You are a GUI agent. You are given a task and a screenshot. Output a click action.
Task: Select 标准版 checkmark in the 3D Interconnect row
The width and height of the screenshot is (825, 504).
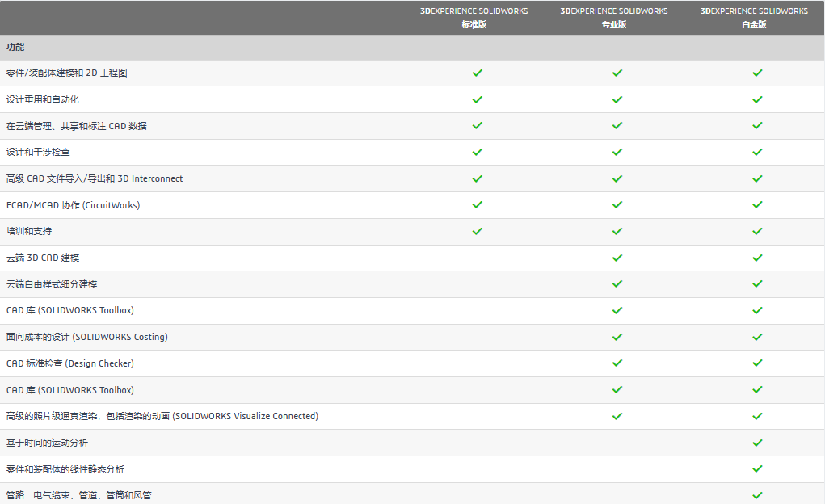click(x=478, y=178)
